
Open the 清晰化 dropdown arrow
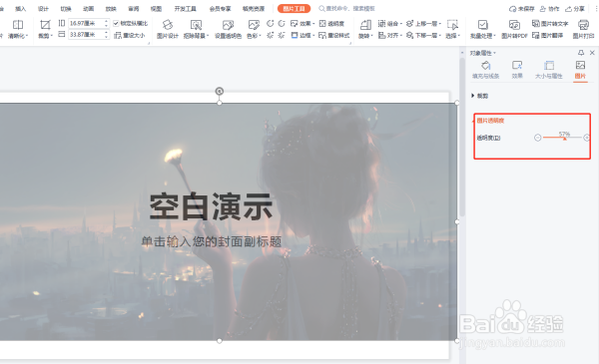[x=27, y=36]
